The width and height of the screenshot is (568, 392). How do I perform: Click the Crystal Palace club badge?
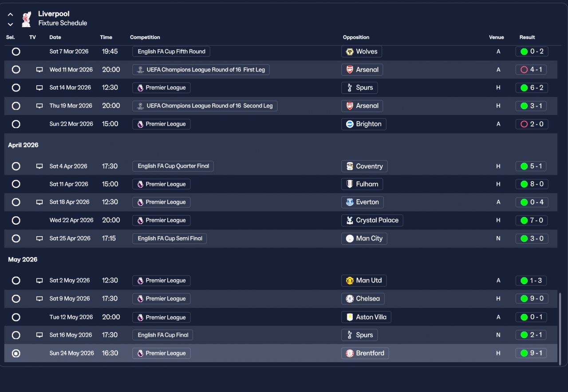(x=350, y=221)
